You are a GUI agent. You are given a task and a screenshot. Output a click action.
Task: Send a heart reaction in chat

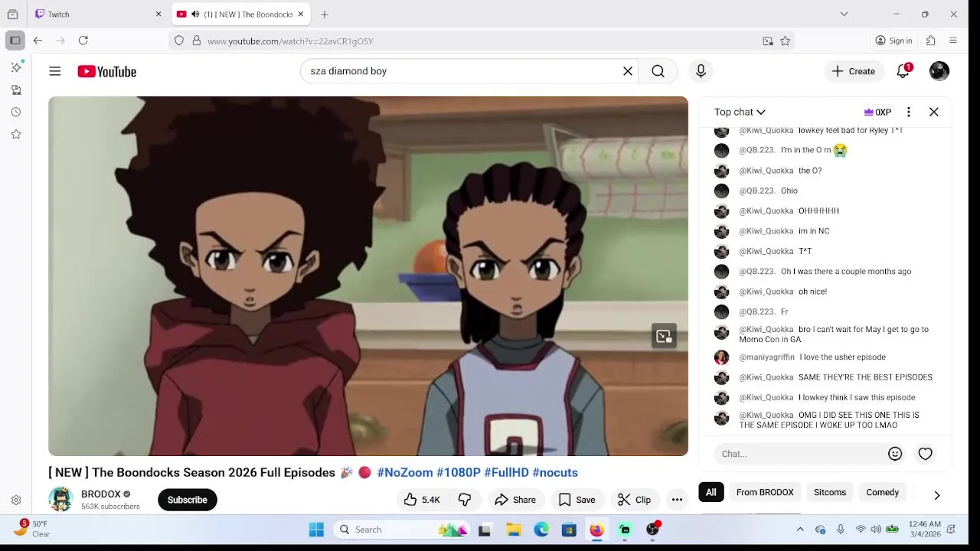pyautogui.click(x=925, y=454)
